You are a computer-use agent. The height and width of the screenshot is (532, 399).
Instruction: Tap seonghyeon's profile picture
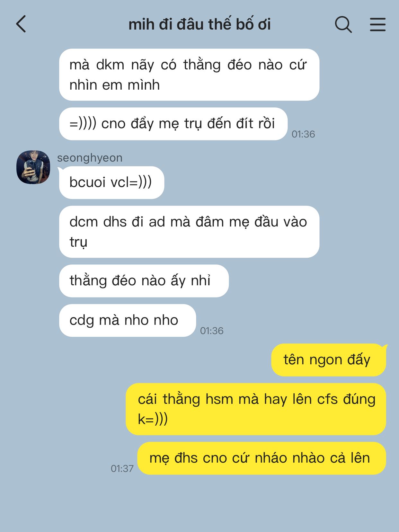pos(33,167)
